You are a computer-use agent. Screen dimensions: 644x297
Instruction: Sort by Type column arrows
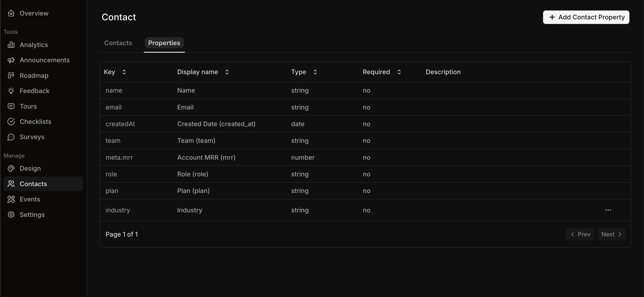tap(315, 72)
